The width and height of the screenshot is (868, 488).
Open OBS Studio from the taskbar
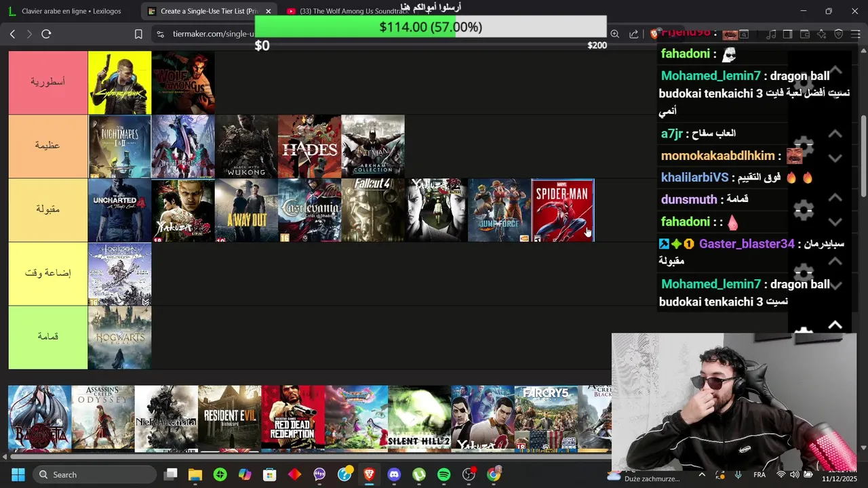(x=469, y=474)
